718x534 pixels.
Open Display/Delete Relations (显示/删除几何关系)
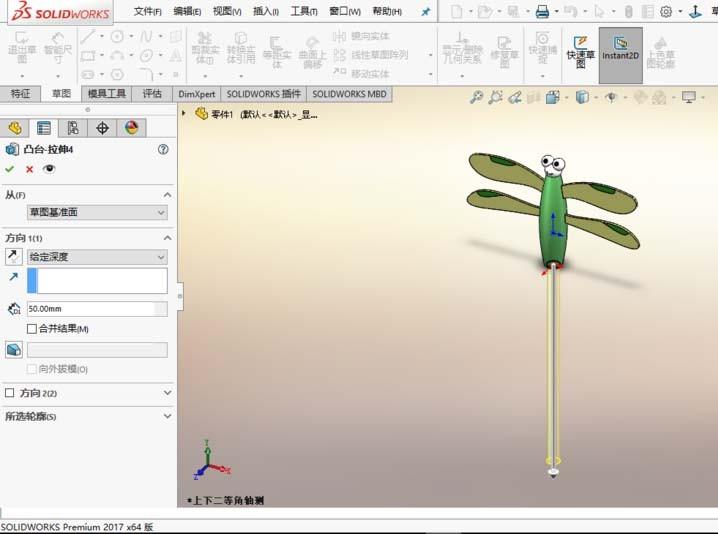(462, 48)
